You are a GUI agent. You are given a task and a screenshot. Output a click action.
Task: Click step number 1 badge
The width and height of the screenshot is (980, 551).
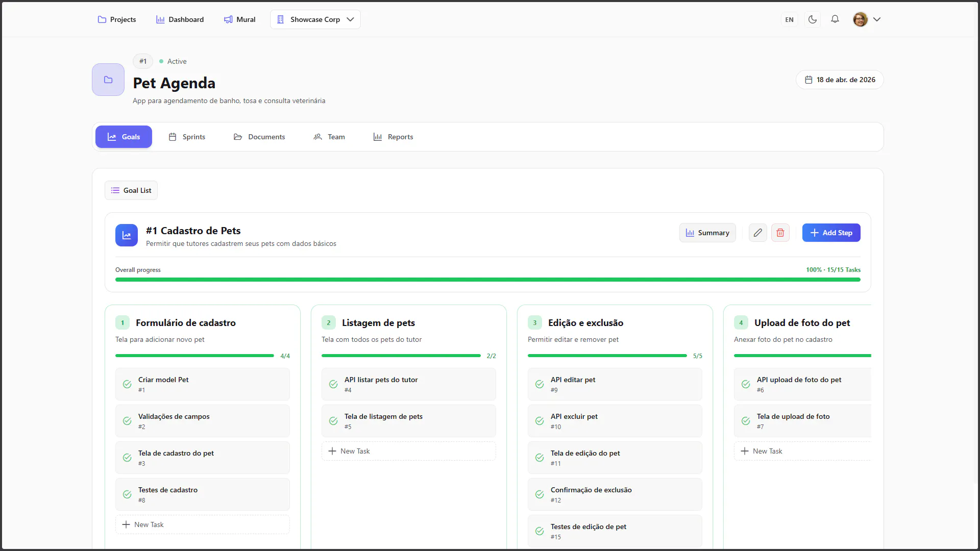122,322
